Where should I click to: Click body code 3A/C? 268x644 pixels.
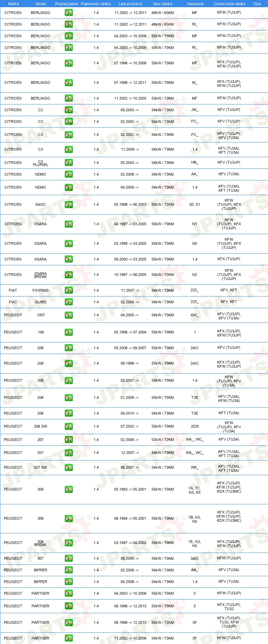(x=195, y=558)
